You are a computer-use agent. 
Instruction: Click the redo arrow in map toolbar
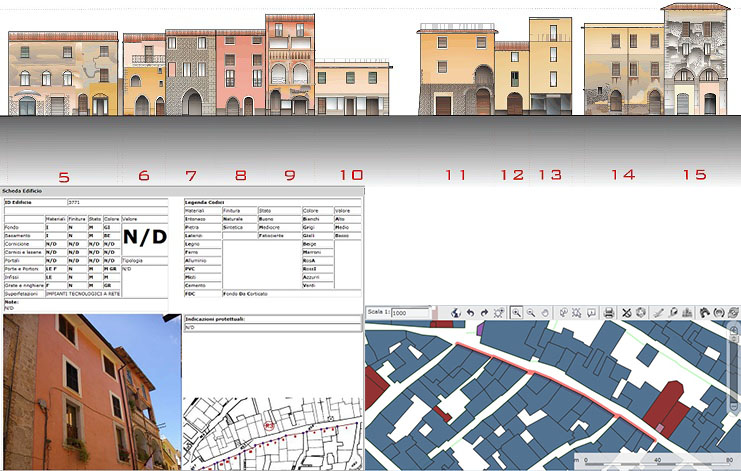click(x=484, y=313)
